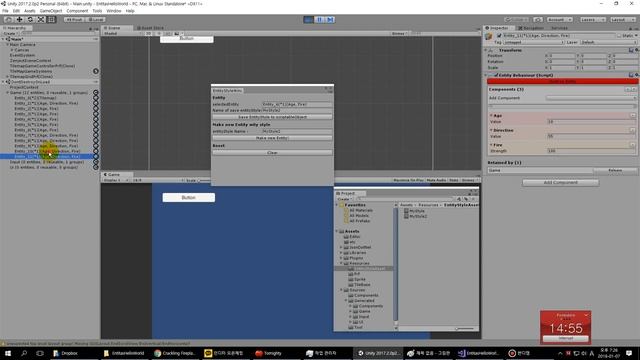
Task: Collapse the Age component foldout
Action: (x=491, y=116)
